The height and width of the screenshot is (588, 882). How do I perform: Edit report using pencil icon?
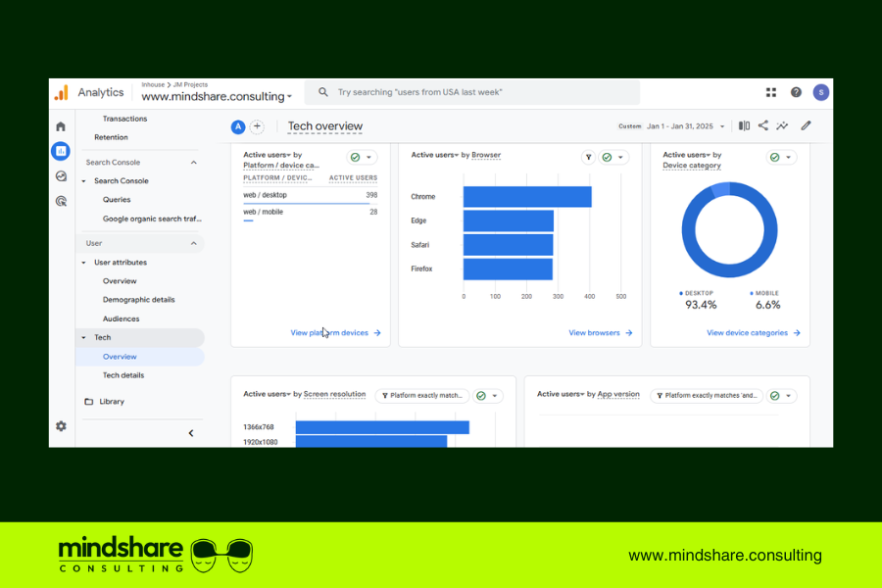(x=807, y=125)
